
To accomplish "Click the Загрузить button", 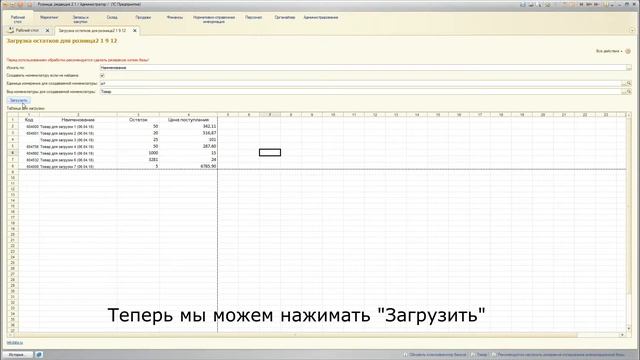I will tap(19, 100).
